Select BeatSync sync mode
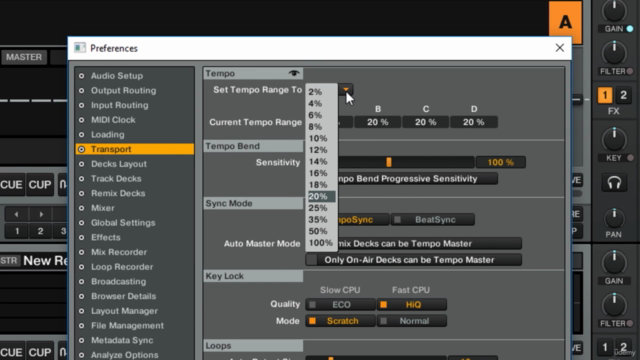The image size is (640, 360). [x=433, y=220]
